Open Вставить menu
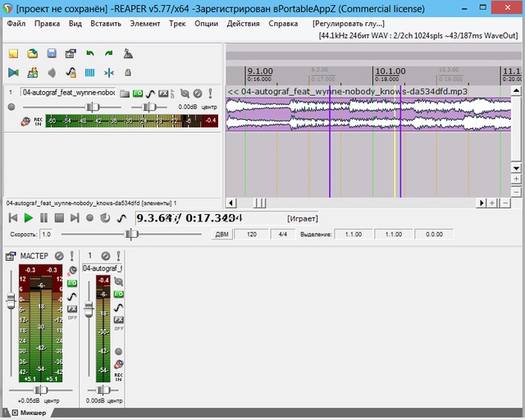 (x=106, y=24)
